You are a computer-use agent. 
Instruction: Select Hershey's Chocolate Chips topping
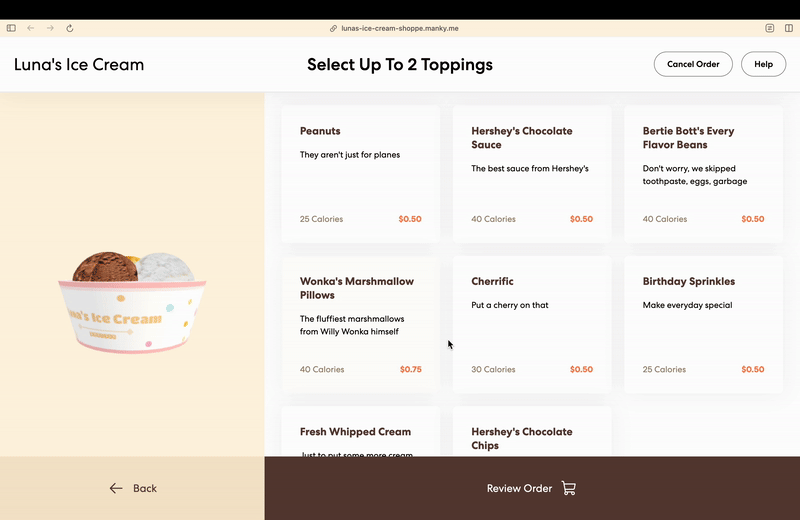click(x=532, y=431)
